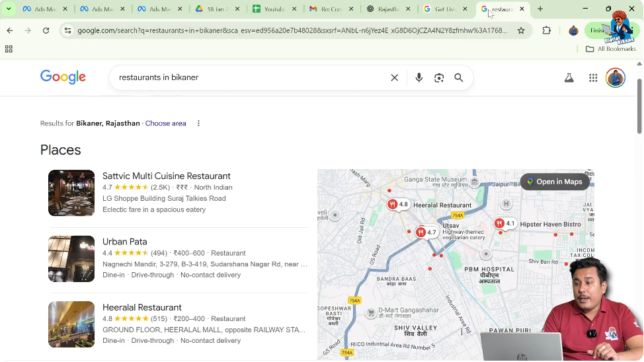
Task: Click the Sattvic restaurant photo thumbnail
Action: pos(71,193)
